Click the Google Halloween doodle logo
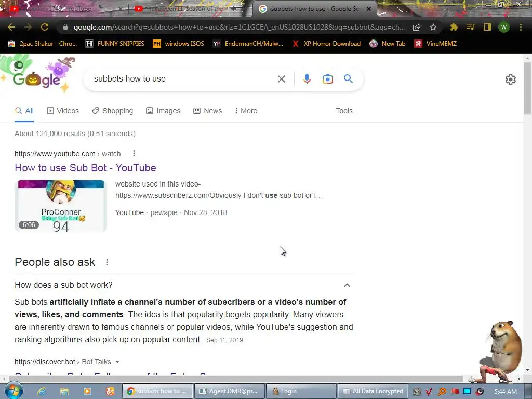Image resolution: width=532 pixels, height=399 pixels. click(x=38, y=75)
